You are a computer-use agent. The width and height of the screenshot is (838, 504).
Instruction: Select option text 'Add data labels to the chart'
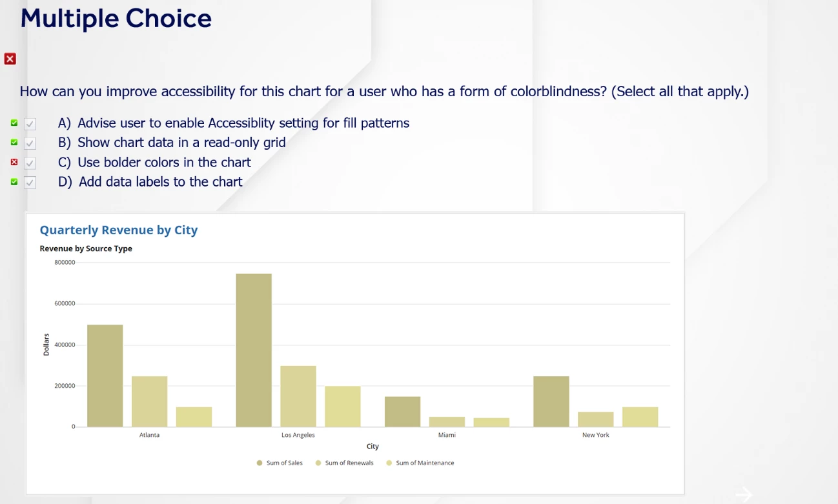click(161, 182)
